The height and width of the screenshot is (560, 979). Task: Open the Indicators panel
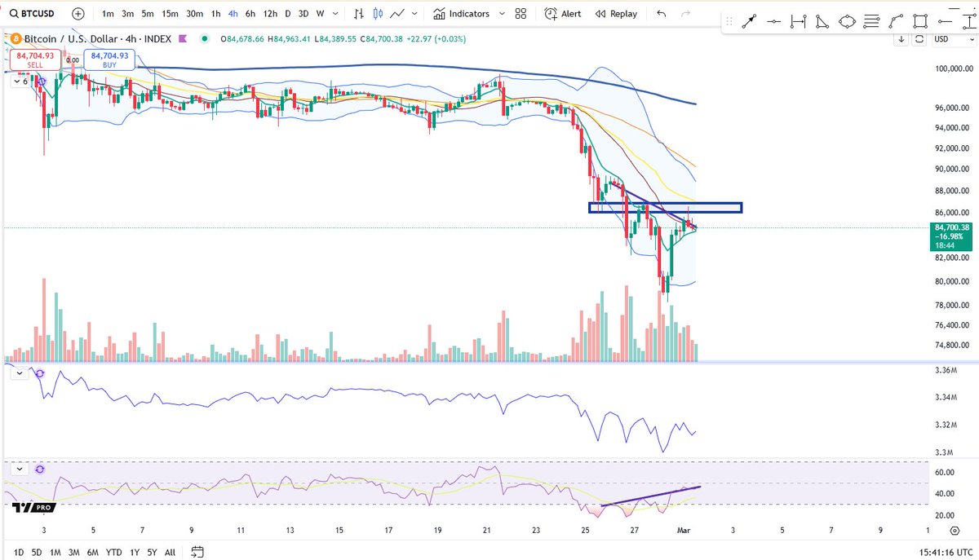(469, 14)
